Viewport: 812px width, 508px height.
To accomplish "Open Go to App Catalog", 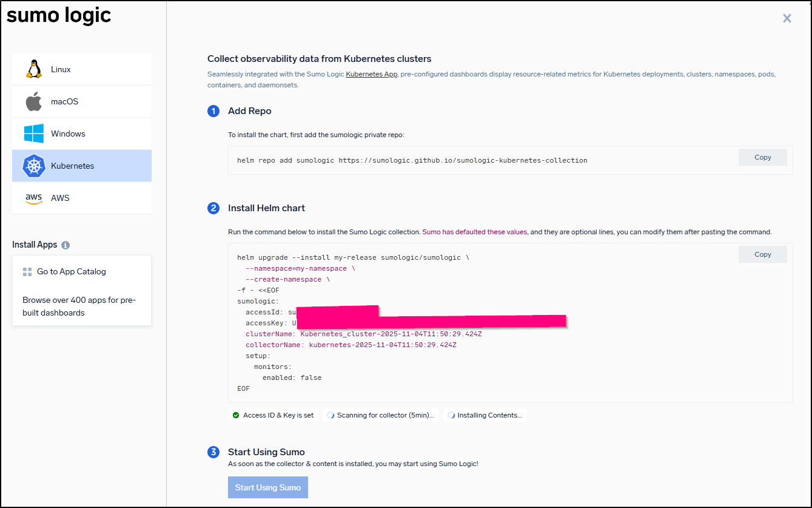I will pyautogui.click(x=71, y=271).
